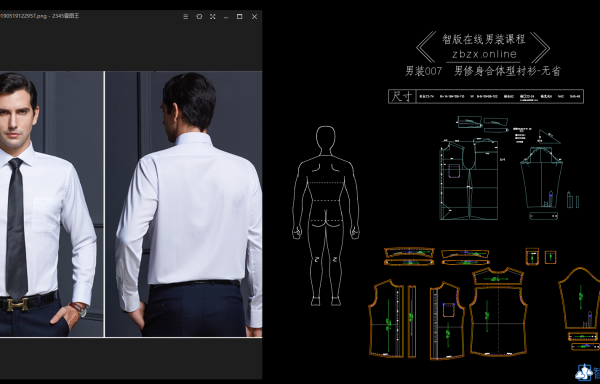The height and width of the screenshot is (384, 600).
Task: Click the back-view shirt photo in the viewer
Action: coord(184,204)
